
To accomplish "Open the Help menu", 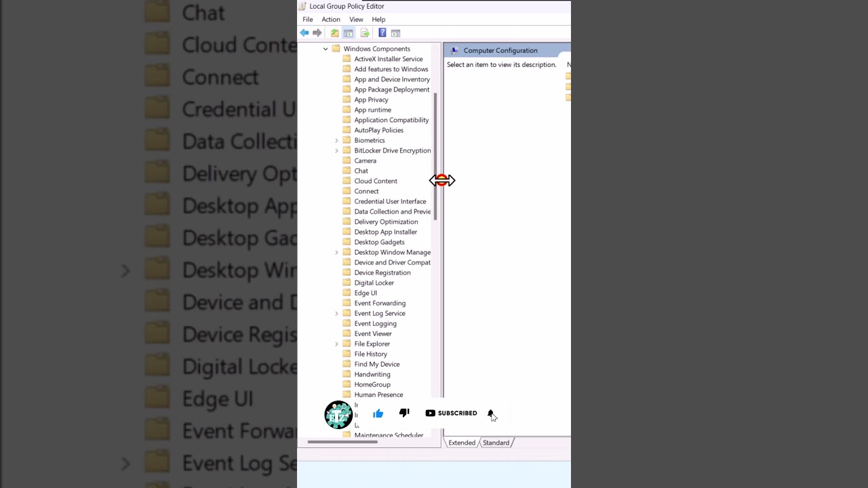I will (378, 20).
